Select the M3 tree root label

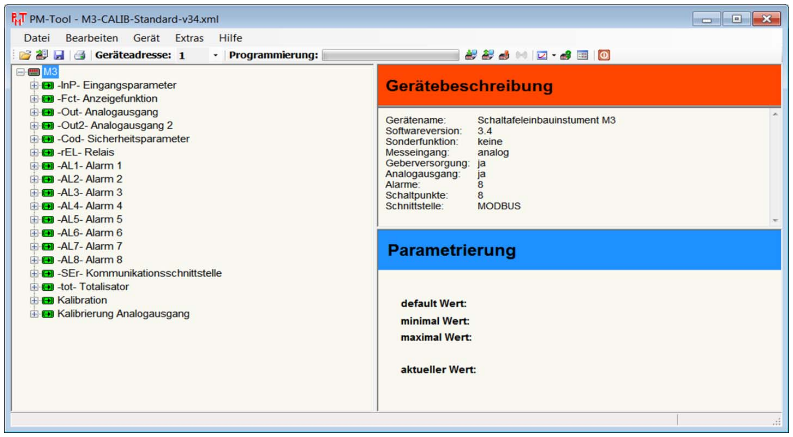point(50,72)
